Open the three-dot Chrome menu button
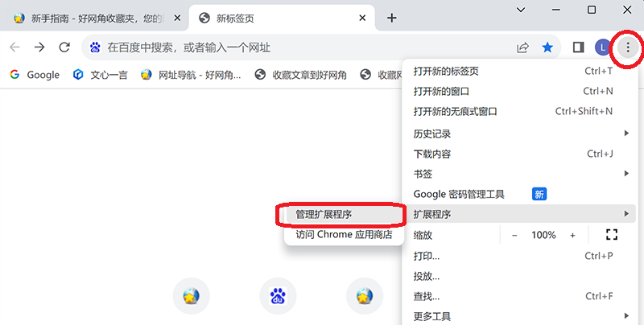The width and height of the screenshot is (644, 325). pos(628,47)
